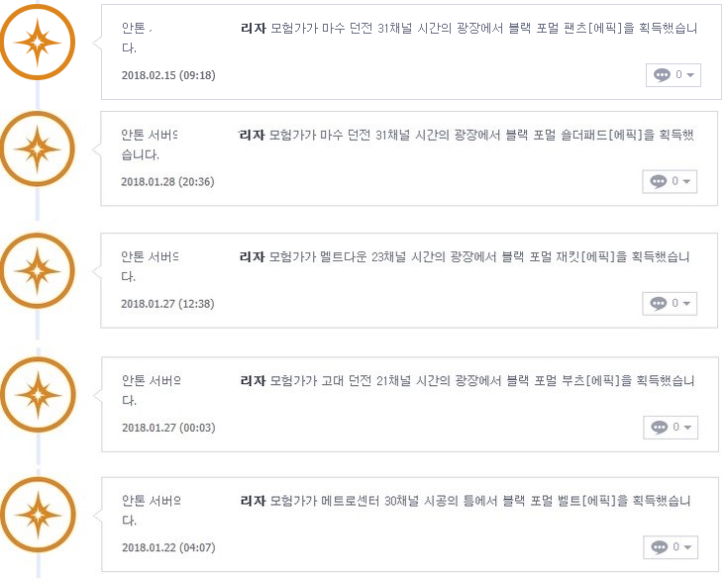The height and width of the screenshot is (583, 728).
Task: Expand comments arrow on the 블랙 포멀 팬츠 entry
Action: tap(690, 75)
